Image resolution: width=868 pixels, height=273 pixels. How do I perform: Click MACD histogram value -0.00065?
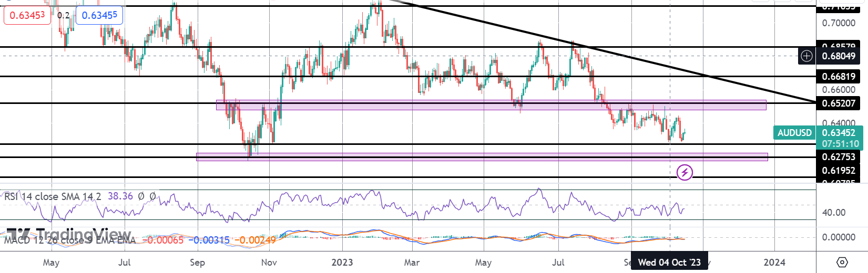[163, 240]
